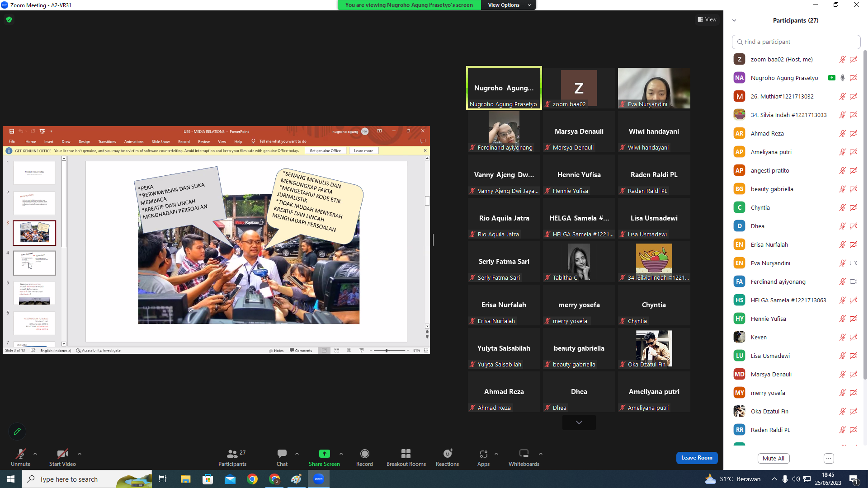Toggle the mute icon for Ahmad Reza

click(x=843, y=133)
